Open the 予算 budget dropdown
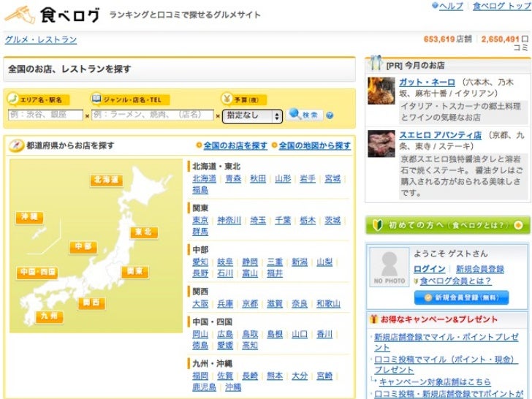 coord(252,116)
